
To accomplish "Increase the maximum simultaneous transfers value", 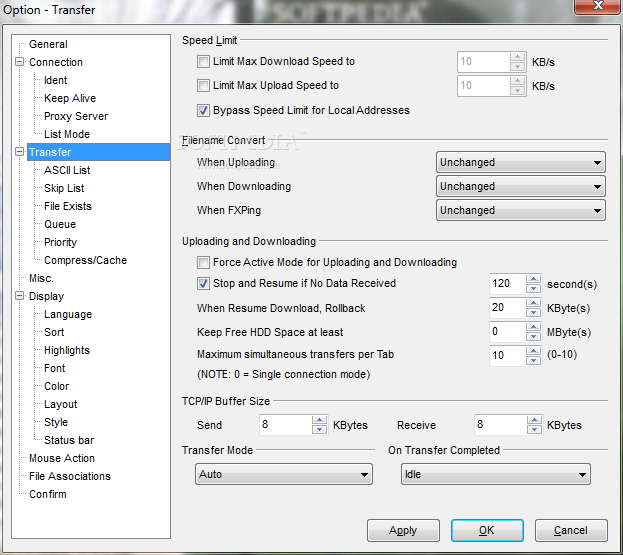I will 534,350.
